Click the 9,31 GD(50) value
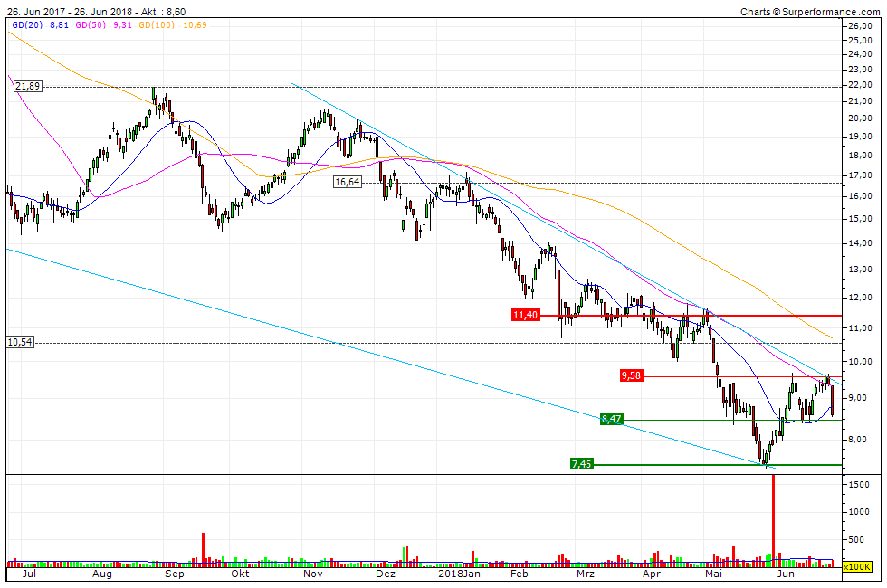 coord(123,25)
